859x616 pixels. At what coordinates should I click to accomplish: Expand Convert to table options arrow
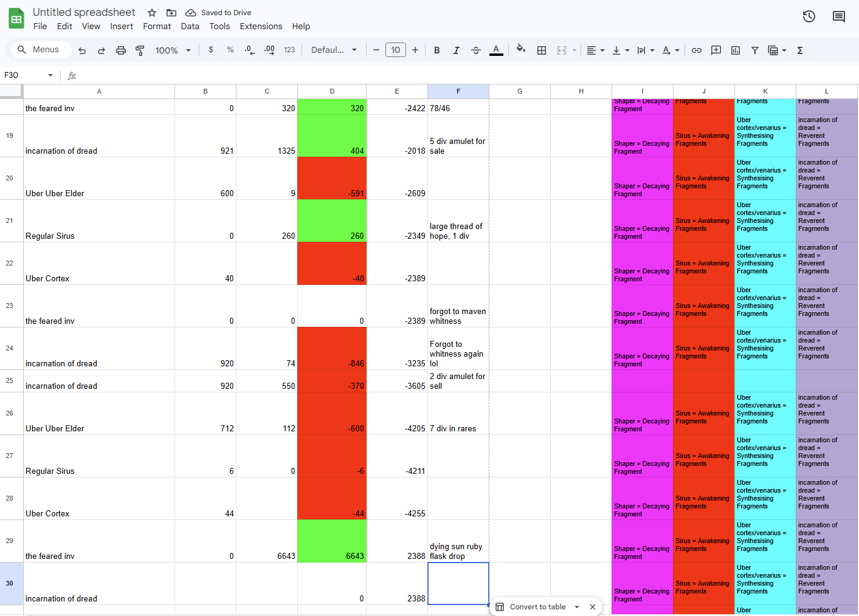point(577,607)
